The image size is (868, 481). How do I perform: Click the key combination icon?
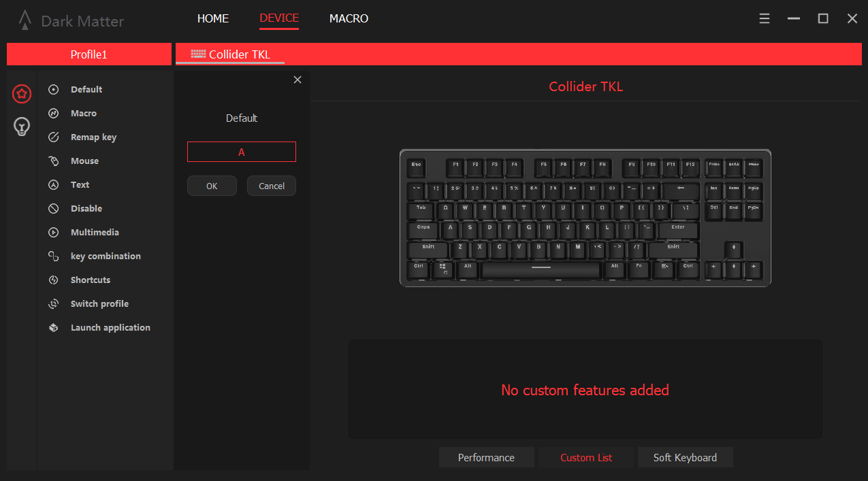click(54, 256)
